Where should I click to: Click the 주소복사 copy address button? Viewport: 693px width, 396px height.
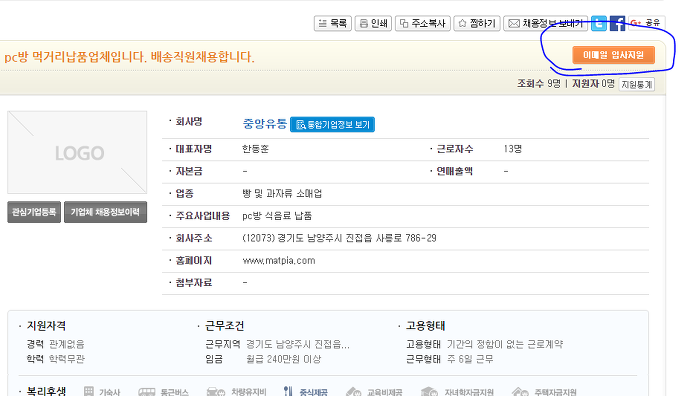[x=423, y=23]
